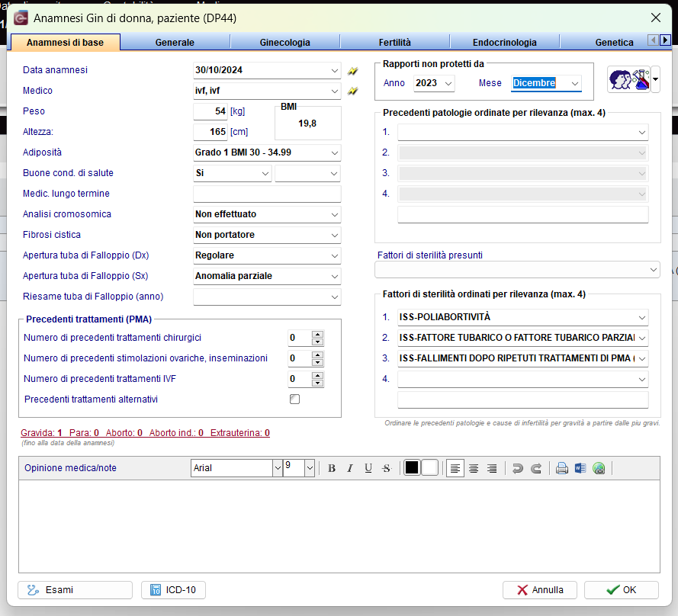This screenshot has height=616, width=678.
Task: Confirm with the OK button
Action: click(x=622, y=590)
